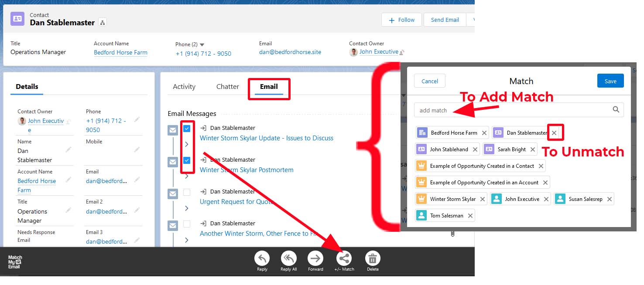Switch to the Activity tab
644x285 pixels.
[184, 87]
